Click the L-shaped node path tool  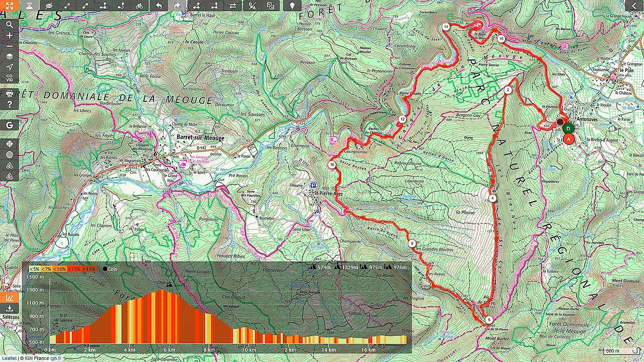(214, 6)
